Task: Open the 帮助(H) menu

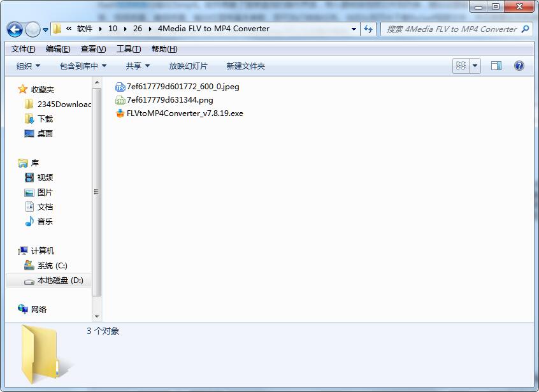Action: pos(164,49)
